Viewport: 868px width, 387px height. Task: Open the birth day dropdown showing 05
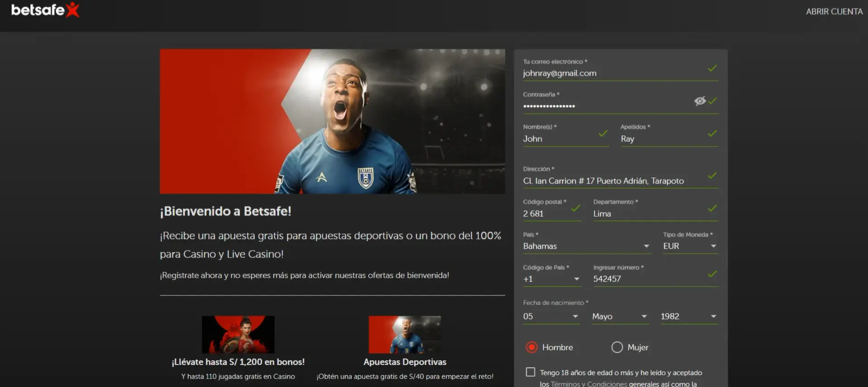pos(551,316)
